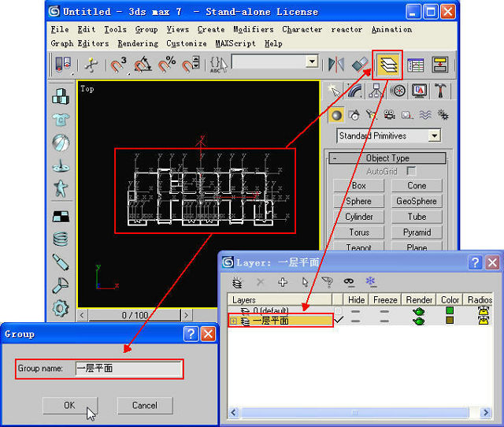
Task: Enable the AutoGrid checkbox
Action: [x=411, y=171]
